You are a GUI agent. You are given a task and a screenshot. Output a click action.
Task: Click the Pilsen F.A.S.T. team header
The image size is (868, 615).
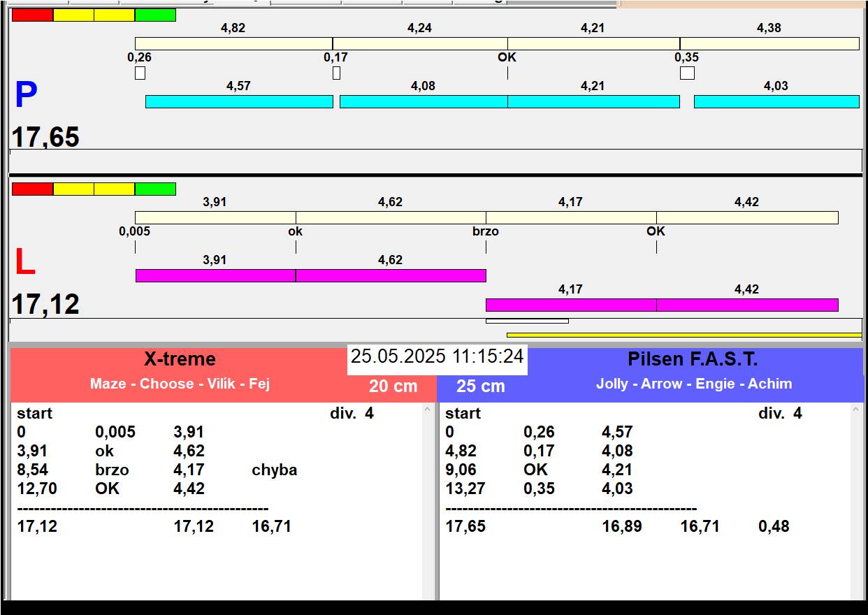point(692,360)
